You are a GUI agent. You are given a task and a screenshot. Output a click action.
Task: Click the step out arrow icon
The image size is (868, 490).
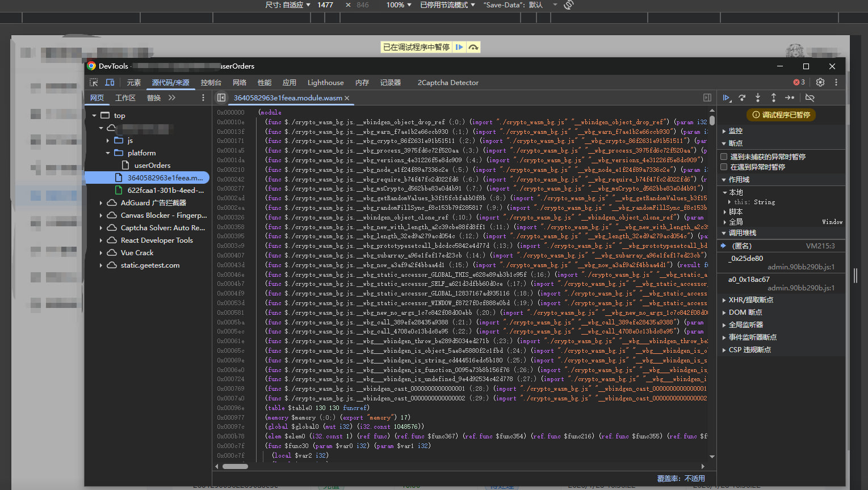point(773,98)
